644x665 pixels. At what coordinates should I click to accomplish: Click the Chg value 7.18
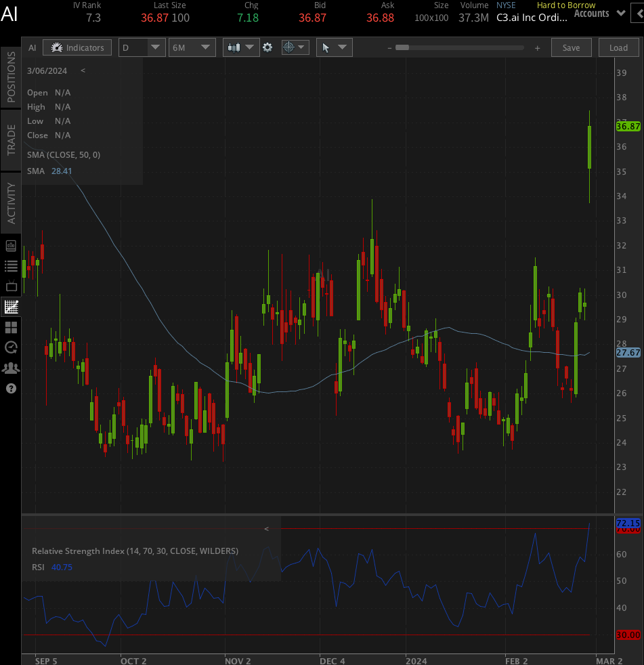click(x=248, y=18)
